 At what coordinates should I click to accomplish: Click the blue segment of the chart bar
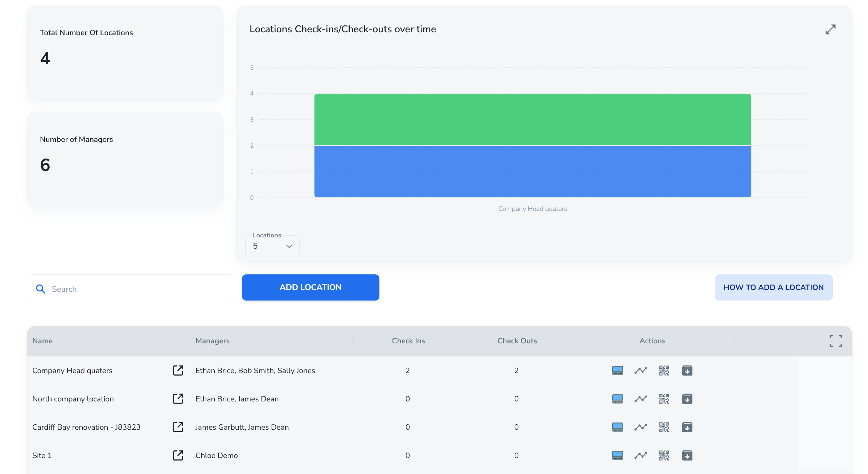tap(532, 172)
